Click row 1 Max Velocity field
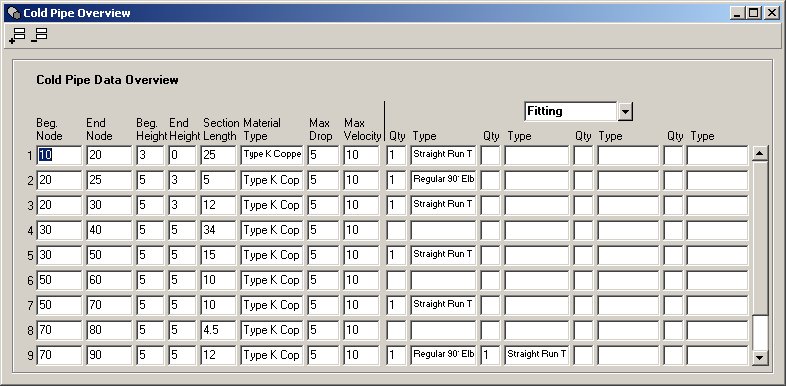Image resolution: width=786 pixels, height=386 pixels. point(361,155)
